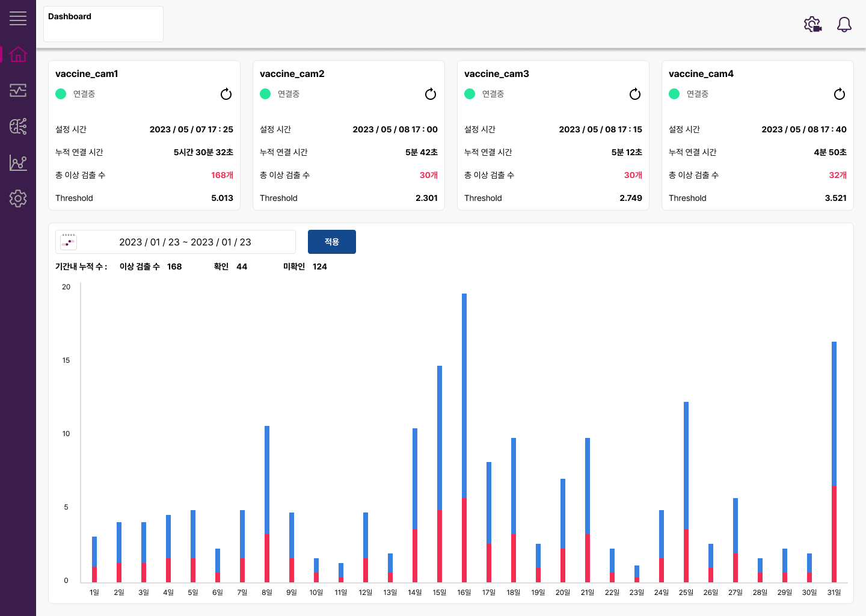
Task: Select the 27일 bar in chart
Action: click(735, 540)
